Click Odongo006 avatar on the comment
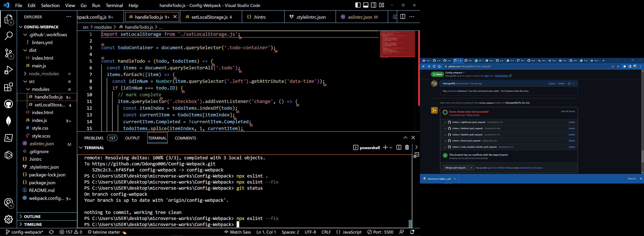 434,84
